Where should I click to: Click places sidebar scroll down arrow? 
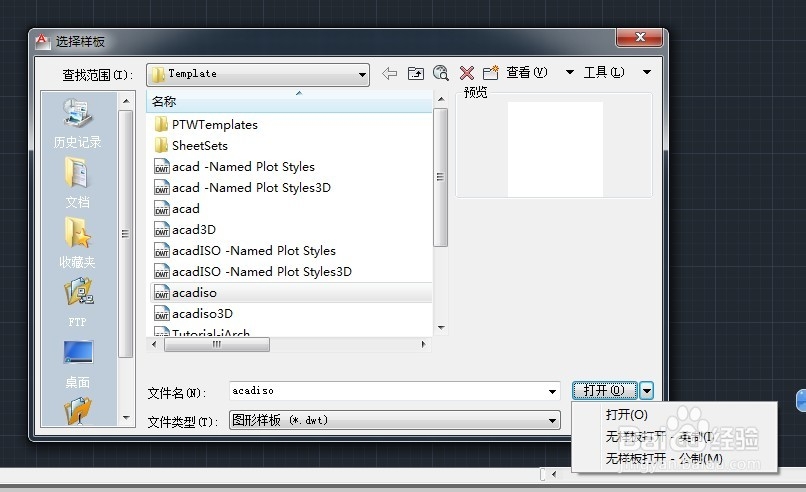[126, 417]
